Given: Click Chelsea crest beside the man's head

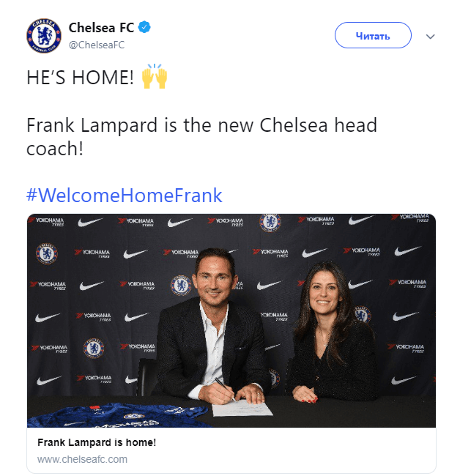Looking at the screenshot, I should 181,286.
